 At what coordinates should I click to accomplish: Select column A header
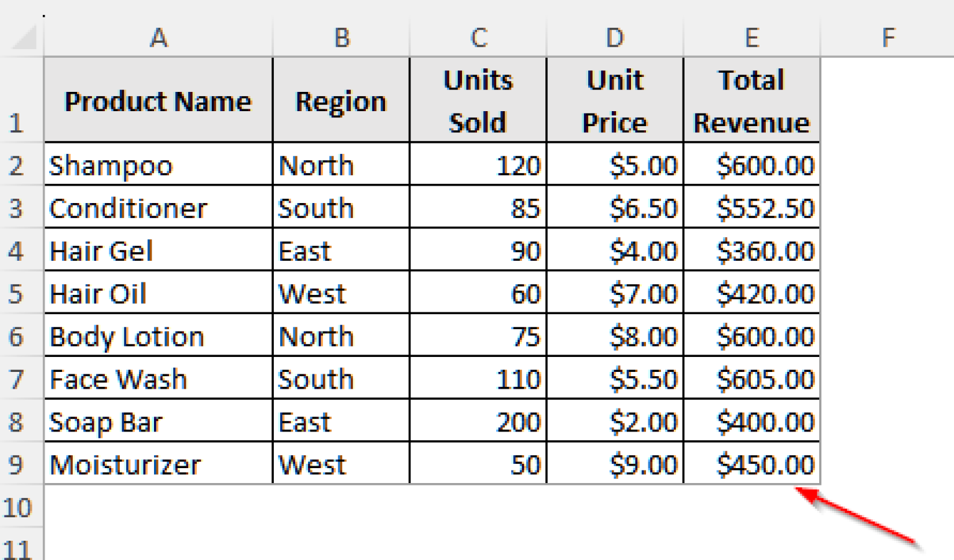point(157,37)
